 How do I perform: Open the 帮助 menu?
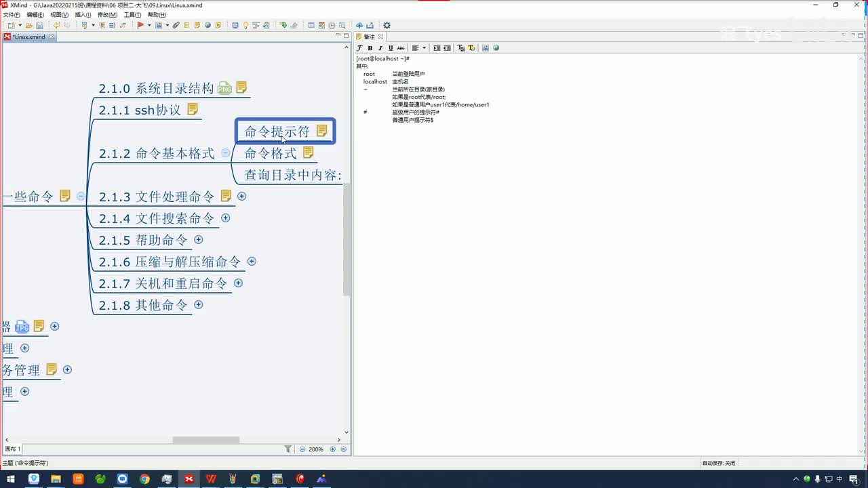pyautogui.click(x=157, y=14)
